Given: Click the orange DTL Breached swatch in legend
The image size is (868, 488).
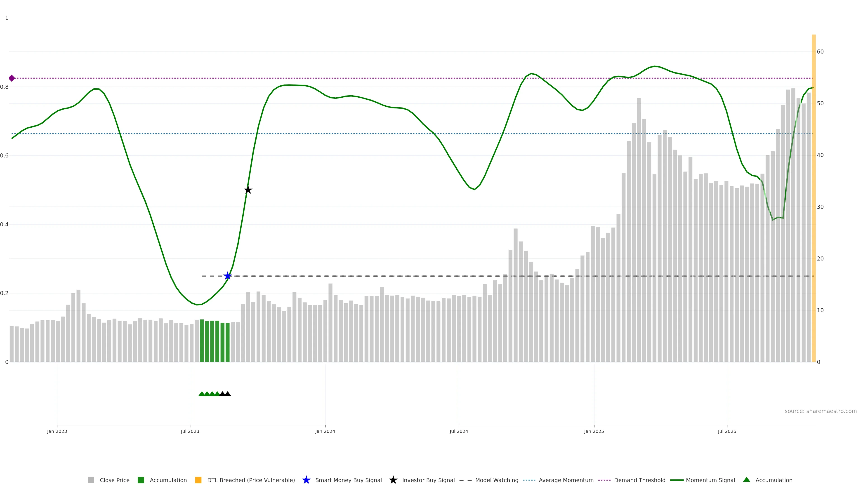Looking at the screenshot, I should (x=198, y=480).
